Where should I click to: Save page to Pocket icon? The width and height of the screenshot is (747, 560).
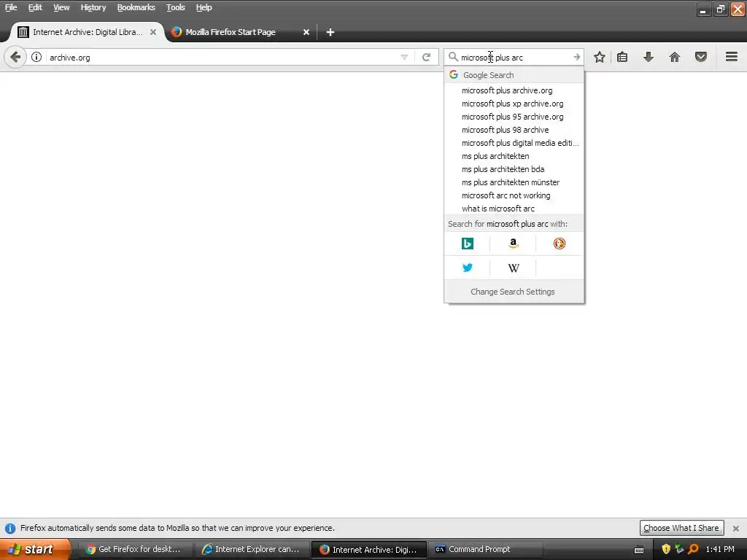click(701, 57)
